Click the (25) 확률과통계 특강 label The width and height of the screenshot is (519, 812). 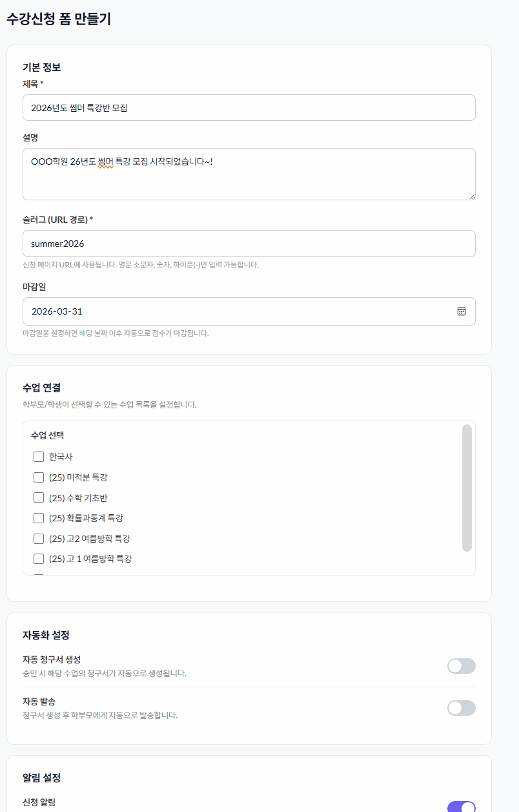(86, 518)
